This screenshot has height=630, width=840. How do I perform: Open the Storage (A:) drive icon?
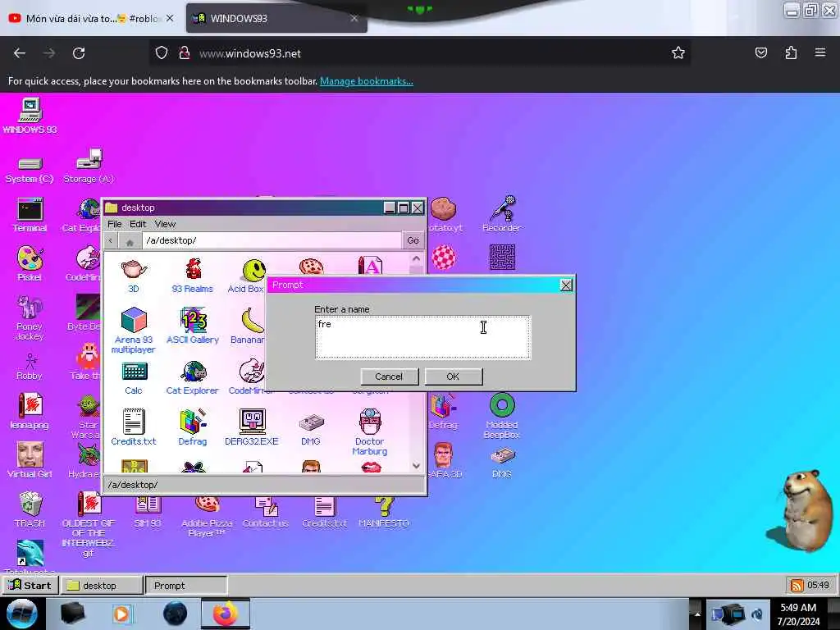click(89, 166)
